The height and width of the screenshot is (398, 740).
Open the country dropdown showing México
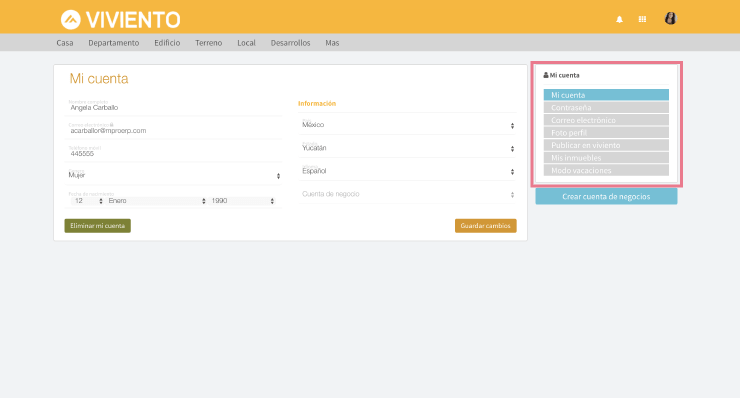pyautogui.click(x=408, y=125)
